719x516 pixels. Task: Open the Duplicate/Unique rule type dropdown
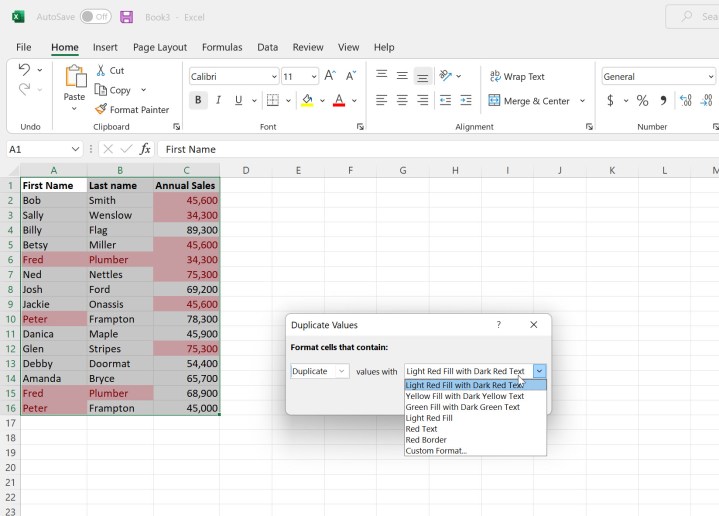319,371
